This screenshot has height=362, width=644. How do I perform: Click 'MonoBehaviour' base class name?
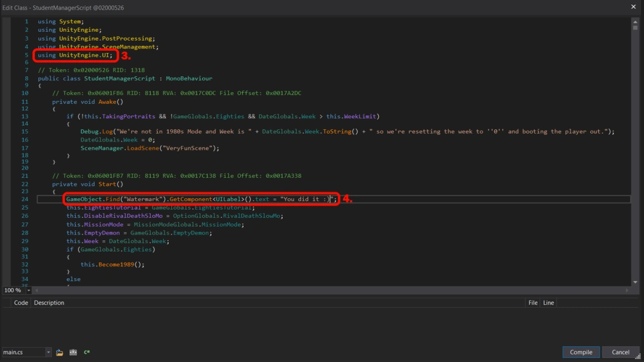[x=189, y=78]
